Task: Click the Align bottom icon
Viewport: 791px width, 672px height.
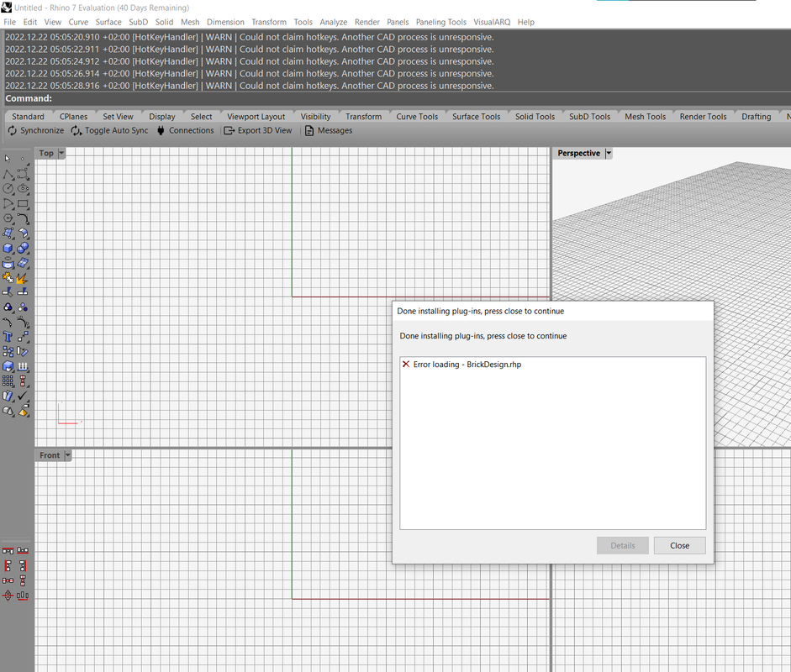Action: [23, 551]
